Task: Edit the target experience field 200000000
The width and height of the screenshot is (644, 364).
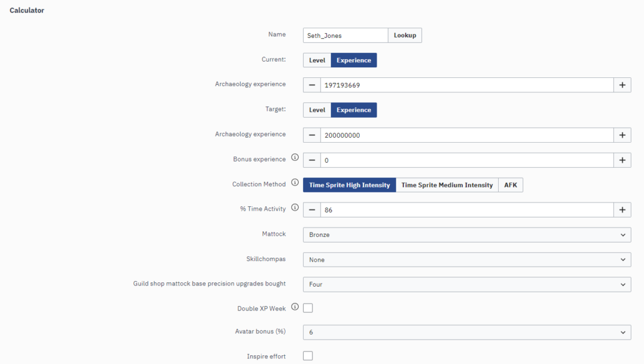Action: pyautogui.click(x=467, y=135)
